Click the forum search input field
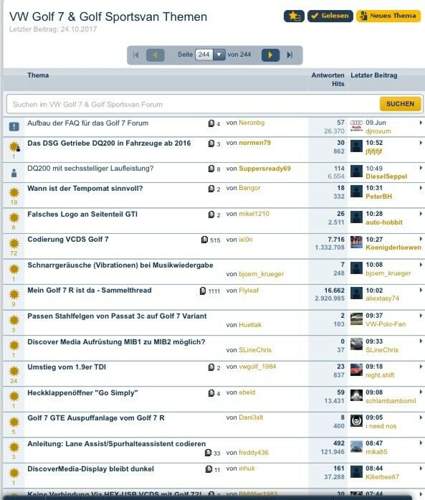Viewport: 425px width, 500px height. [x=193, y=104]
